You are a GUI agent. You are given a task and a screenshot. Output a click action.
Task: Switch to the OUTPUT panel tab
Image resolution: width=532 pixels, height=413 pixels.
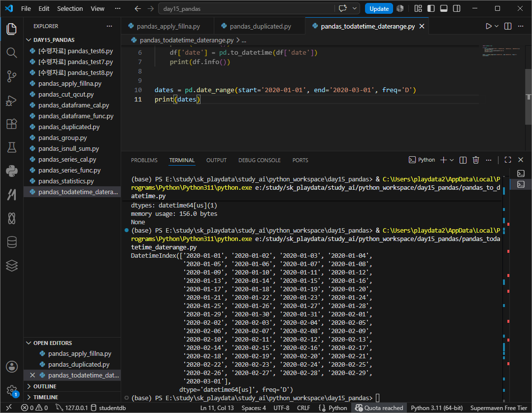[x=216, y=160]
